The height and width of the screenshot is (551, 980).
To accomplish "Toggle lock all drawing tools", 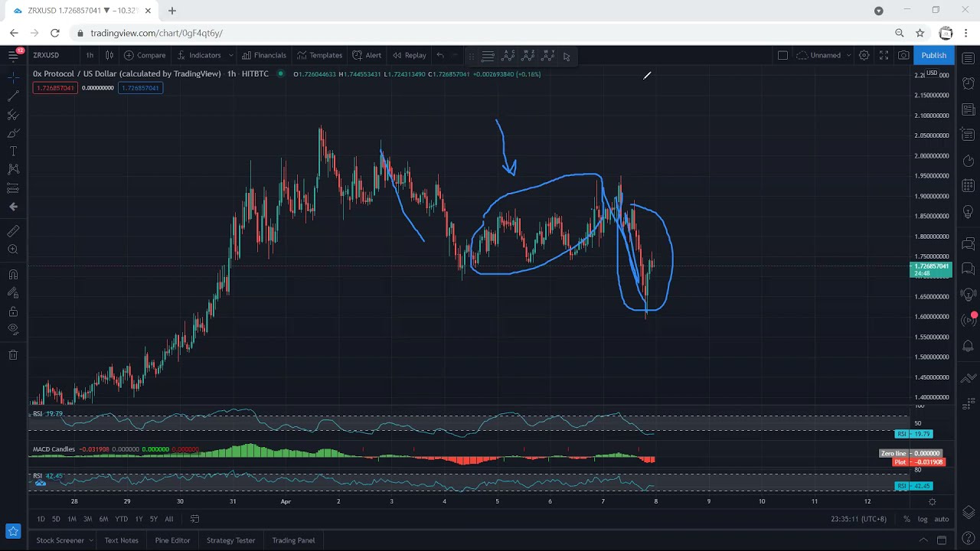I will coord(13,311).
